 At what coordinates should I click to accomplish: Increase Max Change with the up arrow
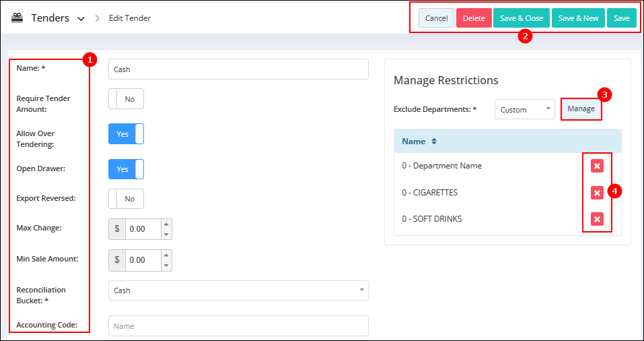166,224
